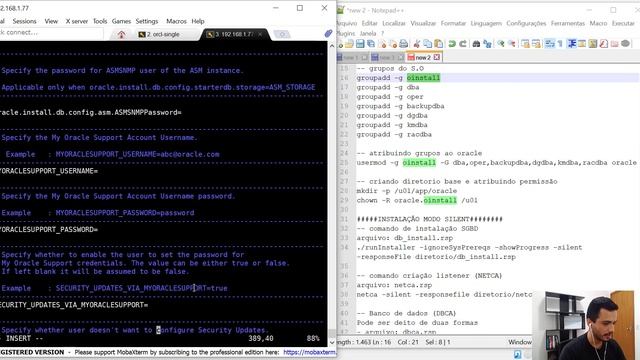The height and width of the screenshot is (360, 640).
Task: Click the 'Ln : 16' status bar field
Action: (x=382, y=342)
